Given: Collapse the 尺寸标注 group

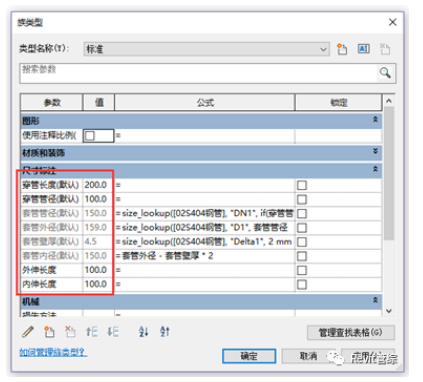Looking at the screenshot, I should tap(375, 169).
